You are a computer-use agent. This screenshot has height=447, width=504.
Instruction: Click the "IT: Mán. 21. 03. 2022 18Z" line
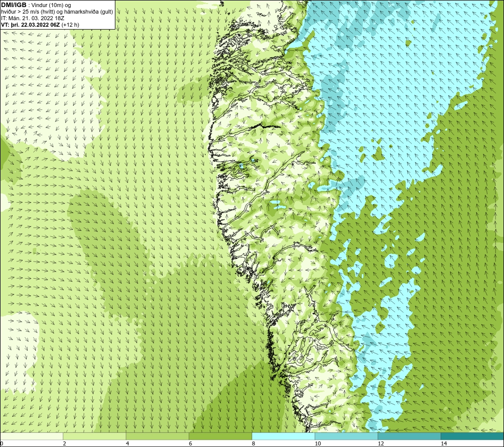click(32, 18)
